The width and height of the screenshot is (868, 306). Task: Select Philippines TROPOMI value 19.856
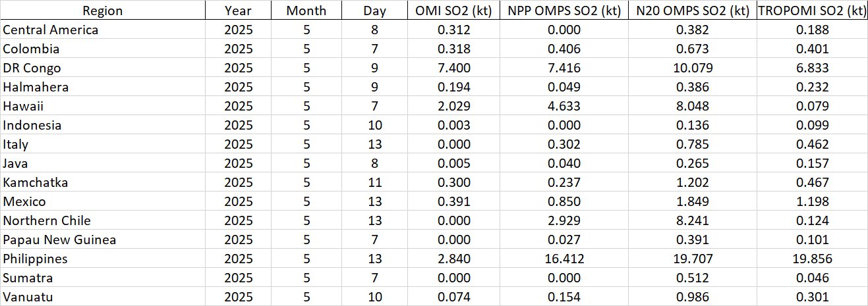point(810,259)
